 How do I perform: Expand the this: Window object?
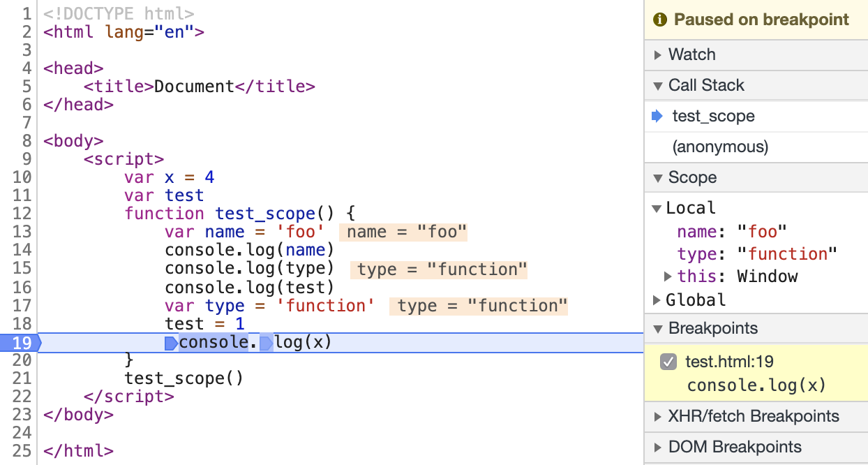click(668, 276)
